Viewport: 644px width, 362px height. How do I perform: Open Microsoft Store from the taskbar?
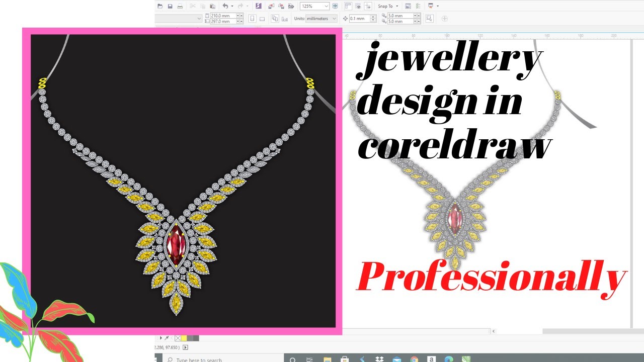click(344, 359)
